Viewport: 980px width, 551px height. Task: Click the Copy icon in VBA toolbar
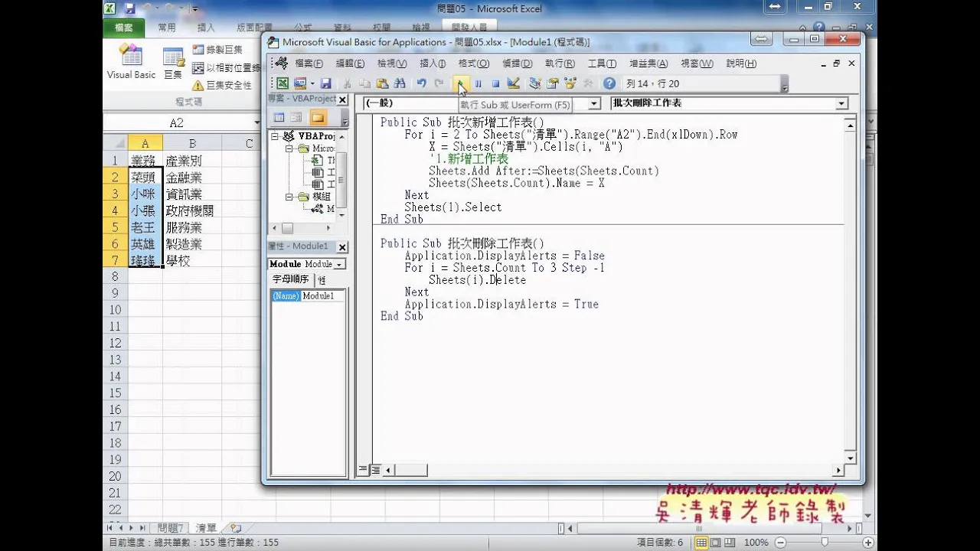tap(364, 83)
